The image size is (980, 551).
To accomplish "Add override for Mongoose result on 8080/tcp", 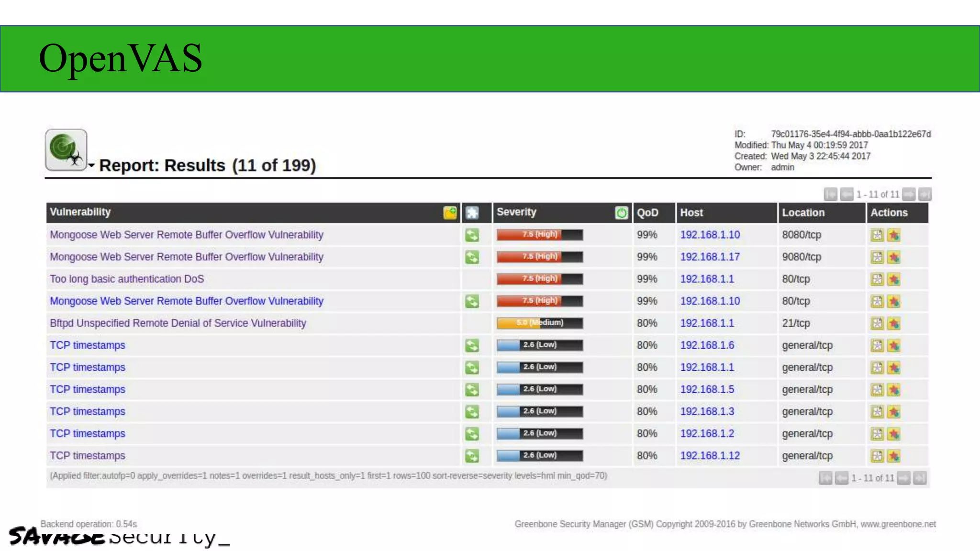I will click(893, 235).
